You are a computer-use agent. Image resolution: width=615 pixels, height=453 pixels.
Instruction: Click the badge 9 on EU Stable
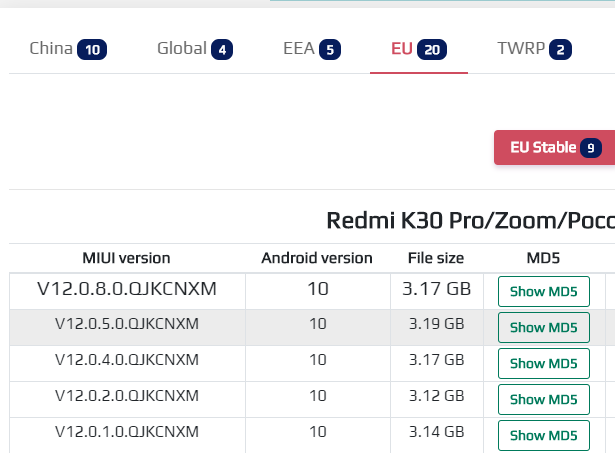click(591, 148)
